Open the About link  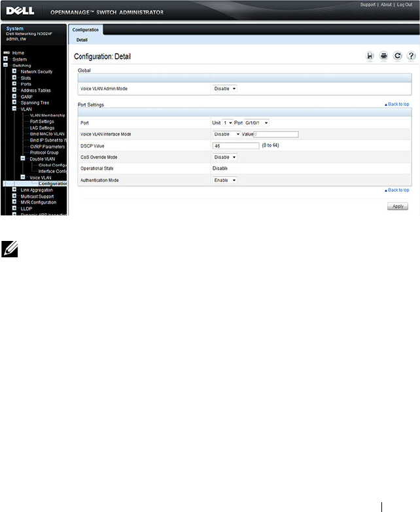click(386, 5)
